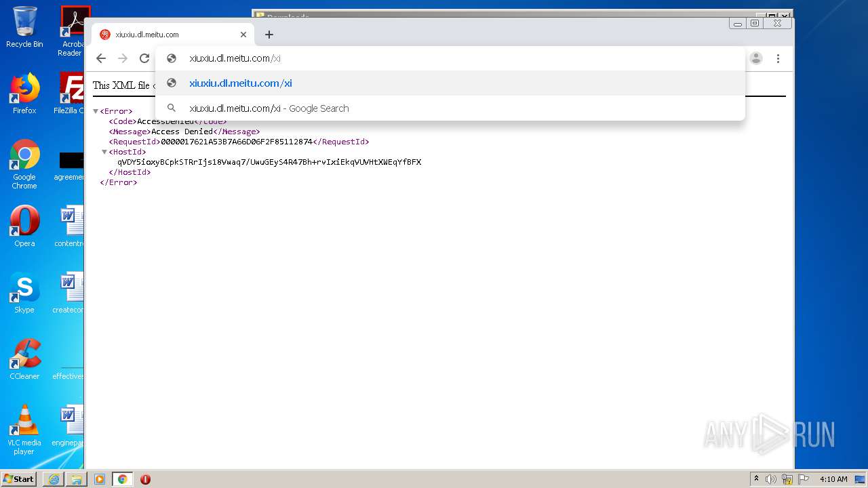Open the Windows Start menu
868x488 pixels.
click(19, 479)
